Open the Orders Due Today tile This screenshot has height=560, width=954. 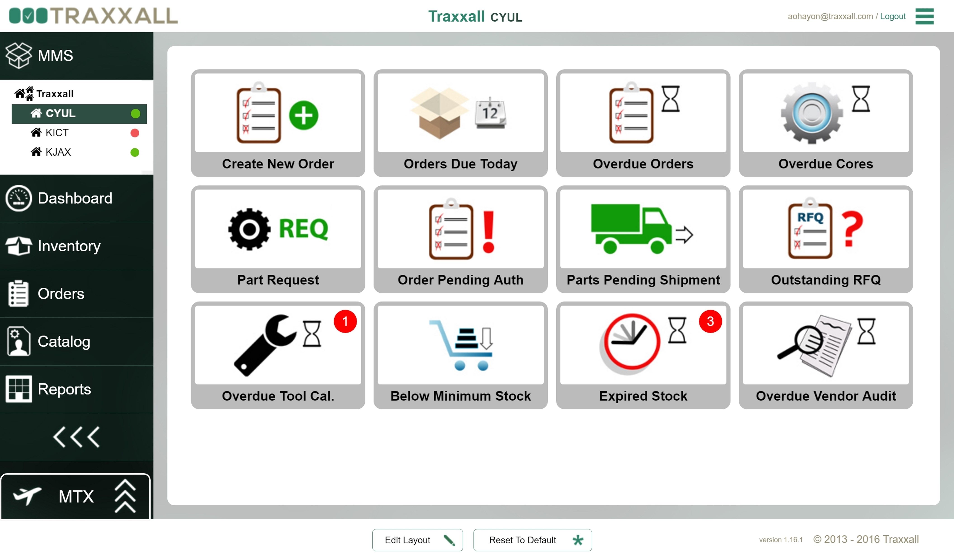(460, 123)
